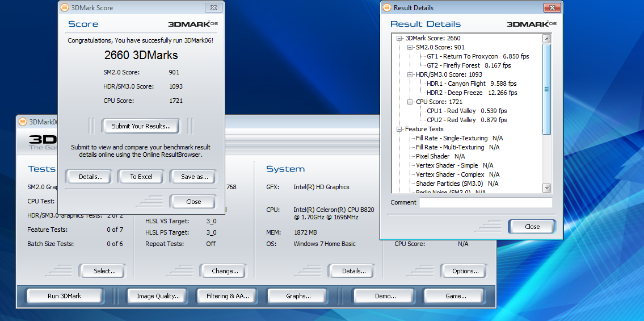Collapse the CPU Score: 1721 tree node

(x=410, y=102)
